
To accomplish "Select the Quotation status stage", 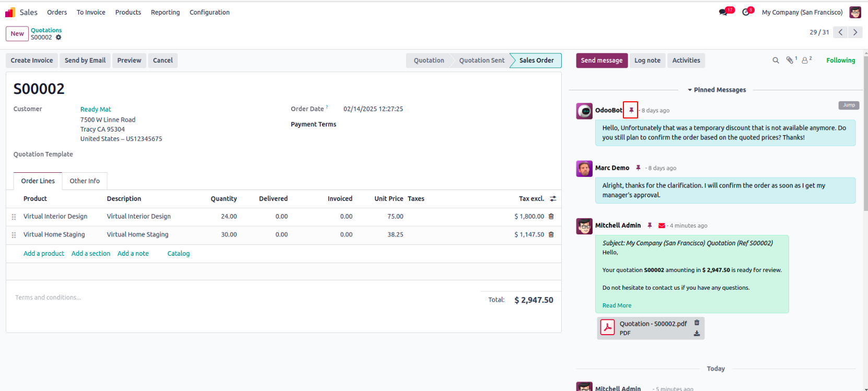I will [x=429, y=61].
